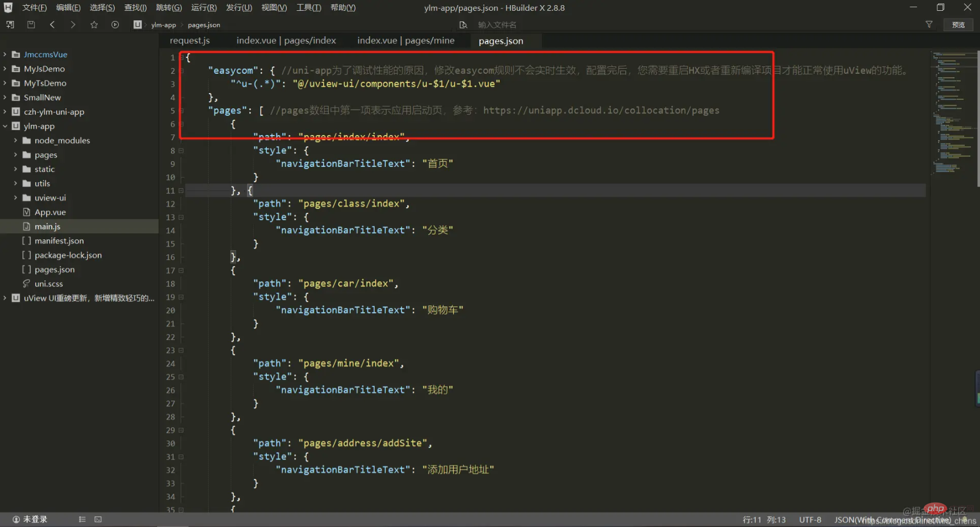Click the new file toolbar icon

coord(10,24)
